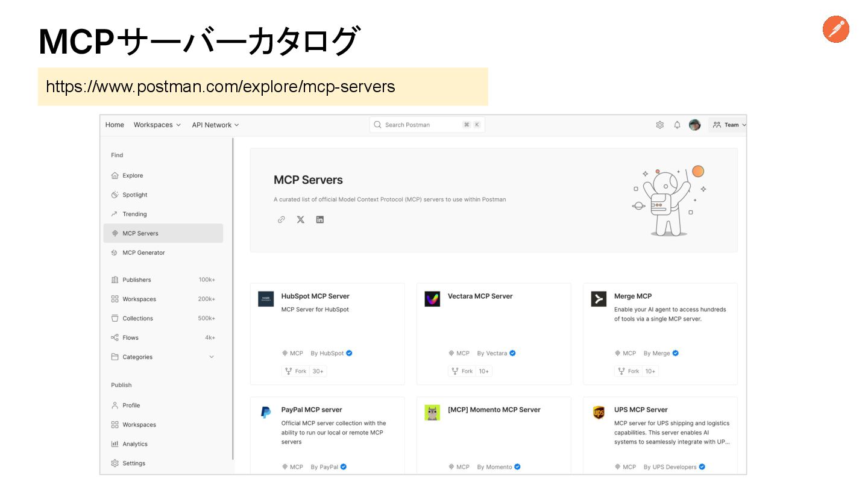Image resolution: width=868 pixels, height=488 pixels.
Task: Open Profile under Publish
Action: [x=163, y=405]
